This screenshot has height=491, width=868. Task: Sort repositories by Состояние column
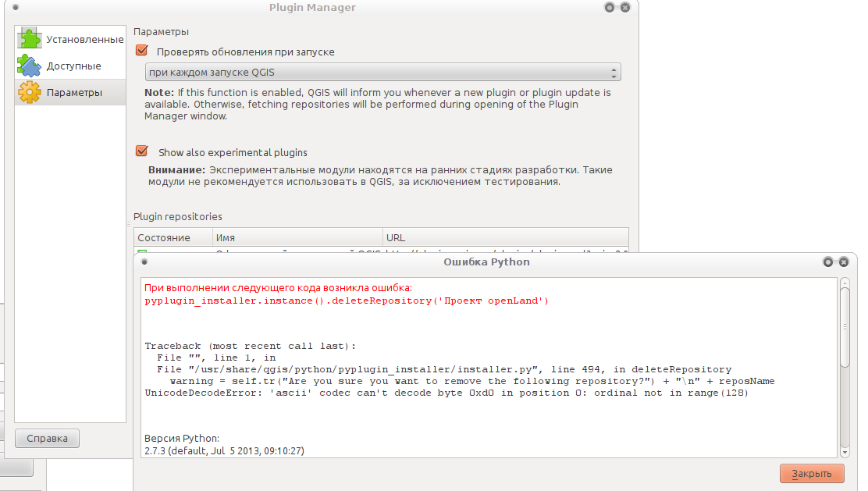click(173, 237)
